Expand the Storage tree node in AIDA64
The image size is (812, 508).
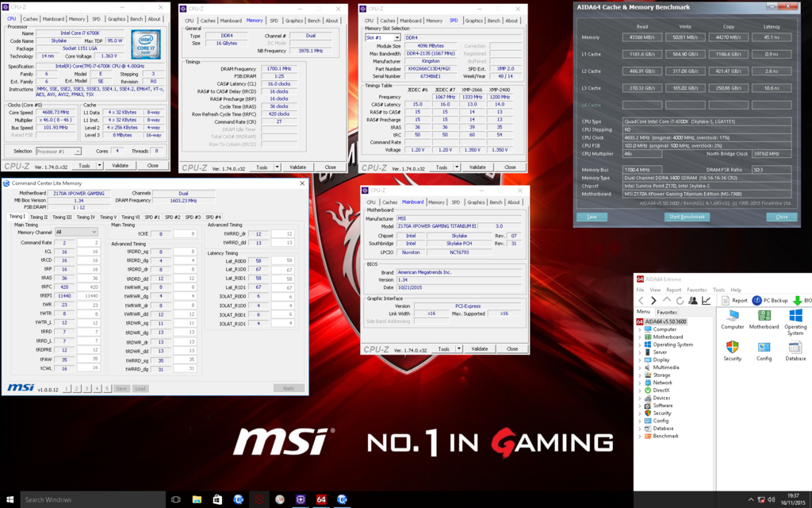pyautogui.click(x=640, y=375)
